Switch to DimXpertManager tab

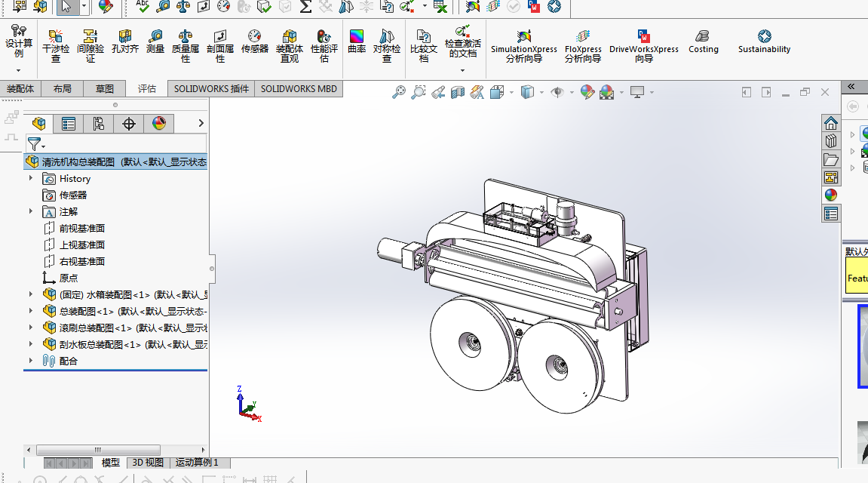[128, 124]
